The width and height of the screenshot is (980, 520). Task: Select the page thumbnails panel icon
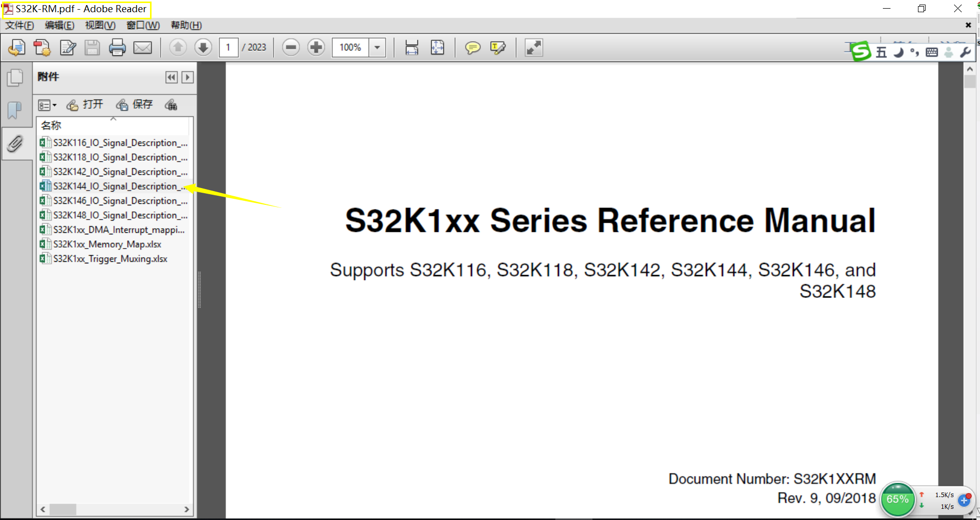(x=15, y=77)
